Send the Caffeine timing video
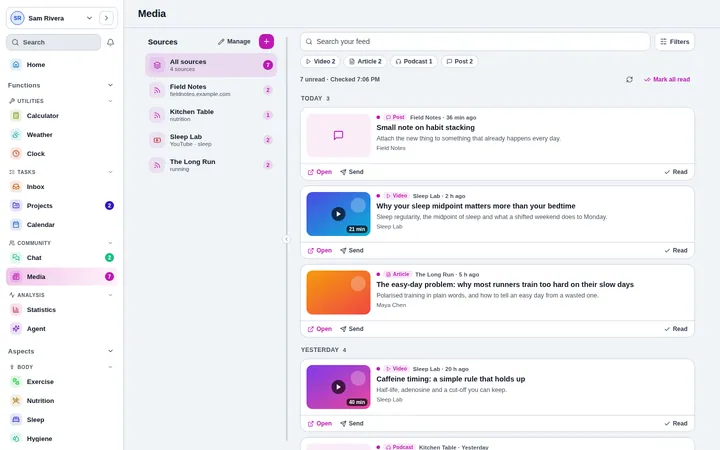 coord(352,424)
